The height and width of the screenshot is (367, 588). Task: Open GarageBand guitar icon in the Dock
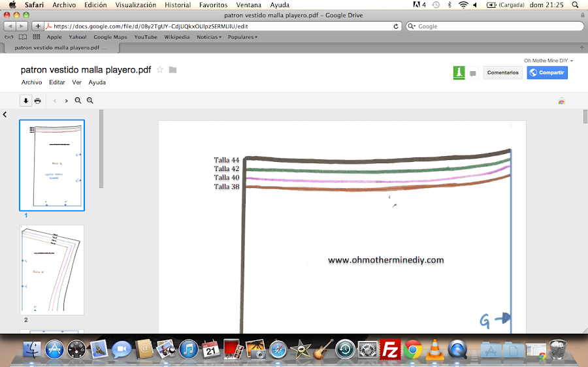[x=323, y=349]
